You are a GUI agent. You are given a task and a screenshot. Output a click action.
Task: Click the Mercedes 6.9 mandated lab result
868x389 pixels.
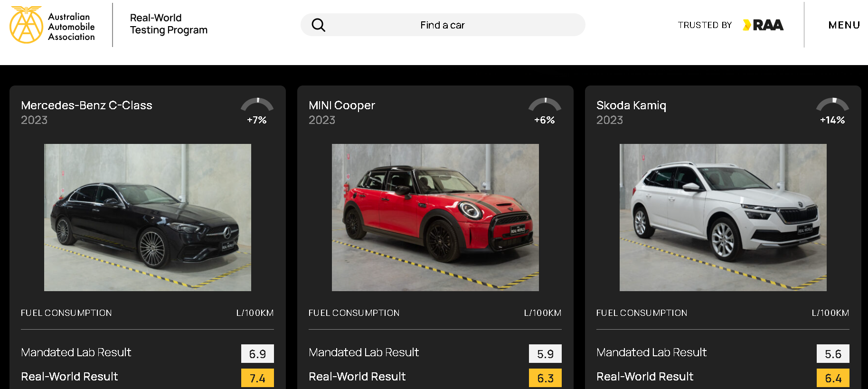click(257, 354)
